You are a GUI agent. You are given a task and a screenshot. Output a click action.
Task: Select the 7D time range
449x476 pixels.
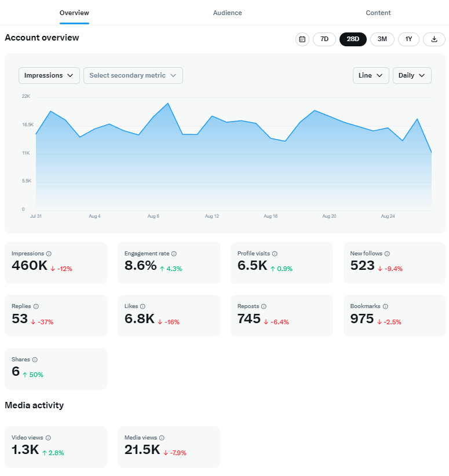(x=324, y=39)
